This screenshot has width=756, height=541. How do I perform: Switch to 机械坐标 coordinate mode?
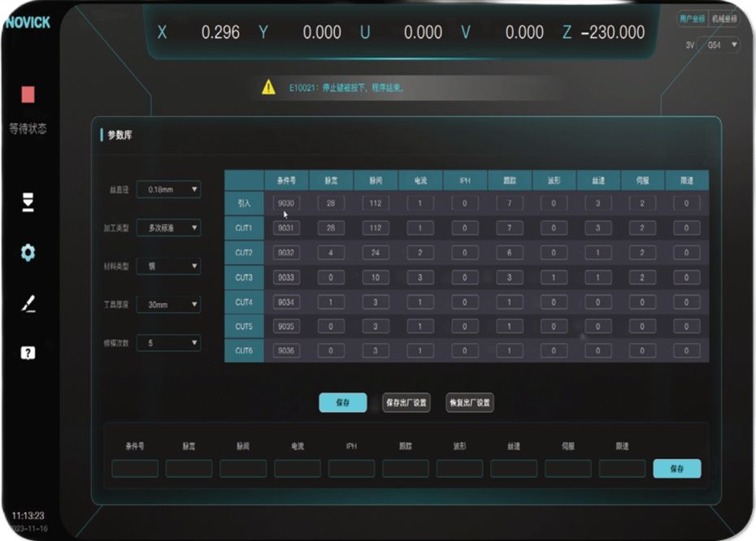click(x=723, y=19)
